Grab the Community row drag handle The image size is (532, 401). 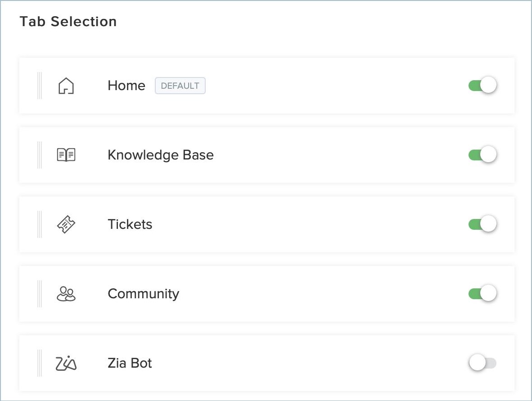(40, 294)
